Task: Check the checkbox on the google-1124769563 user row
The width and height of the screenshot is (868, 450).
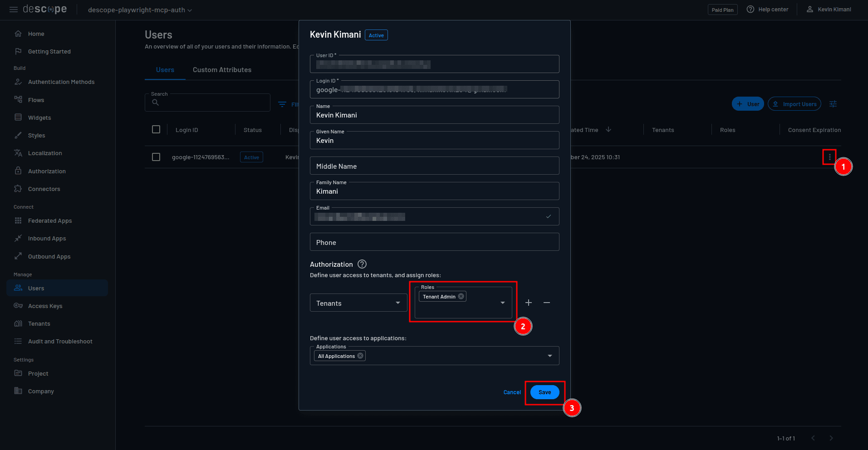Action: [x=156, y=157]
